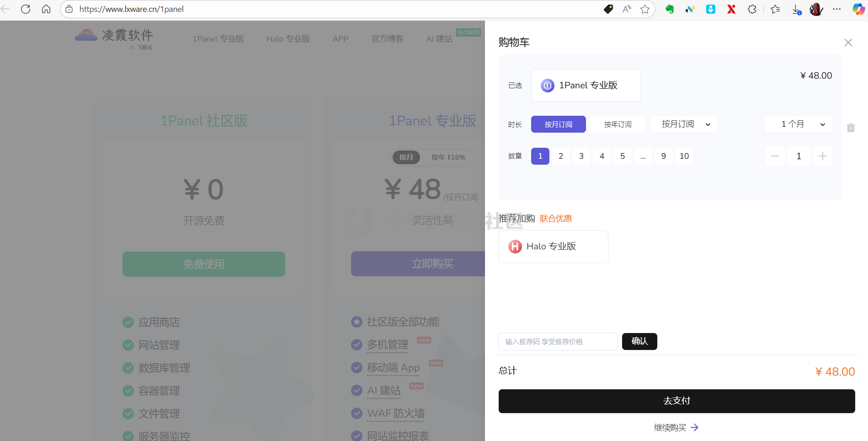Close the shopping cart panel

(848, 43)
